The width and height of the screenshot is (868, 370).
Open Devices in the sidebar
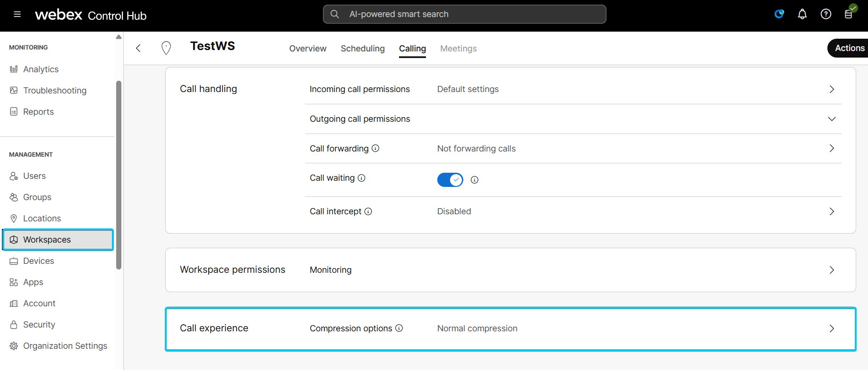(38, 261)
